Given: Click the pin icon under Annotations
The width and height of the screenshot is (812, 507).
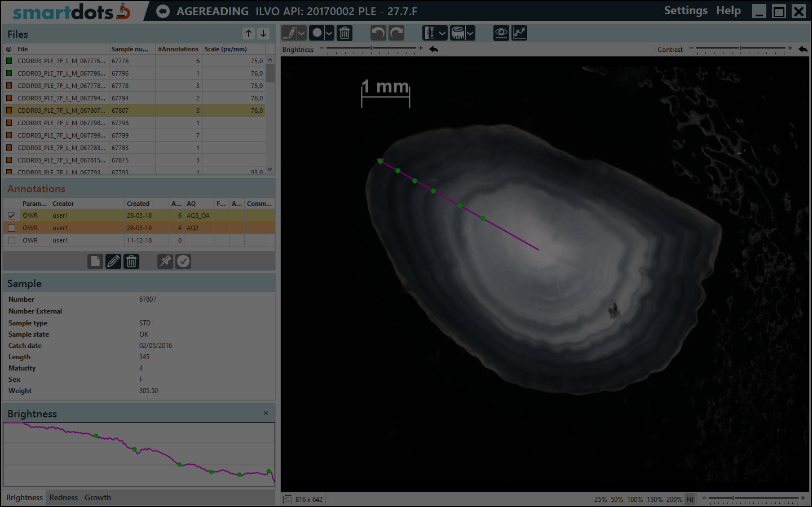Looking at the screenshot, I should tap(165, 262).
